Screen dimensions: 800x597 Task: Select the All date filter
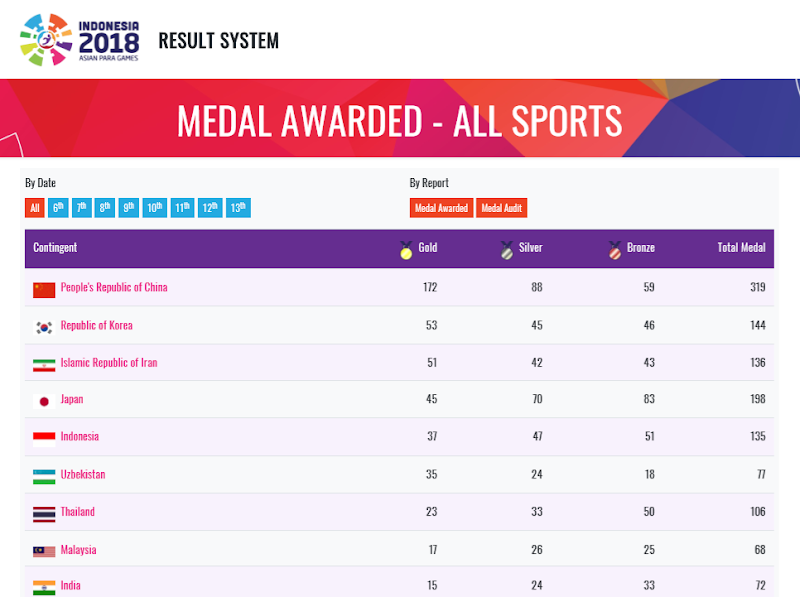click(x=35, y=208)
